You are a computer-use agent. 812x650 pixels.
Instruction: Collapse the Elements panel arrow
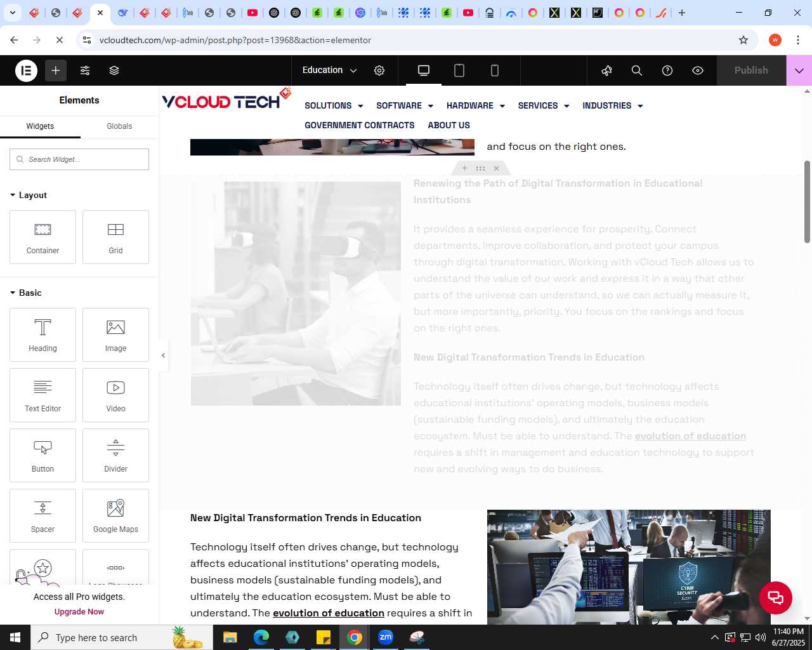[x=163, y=355]
